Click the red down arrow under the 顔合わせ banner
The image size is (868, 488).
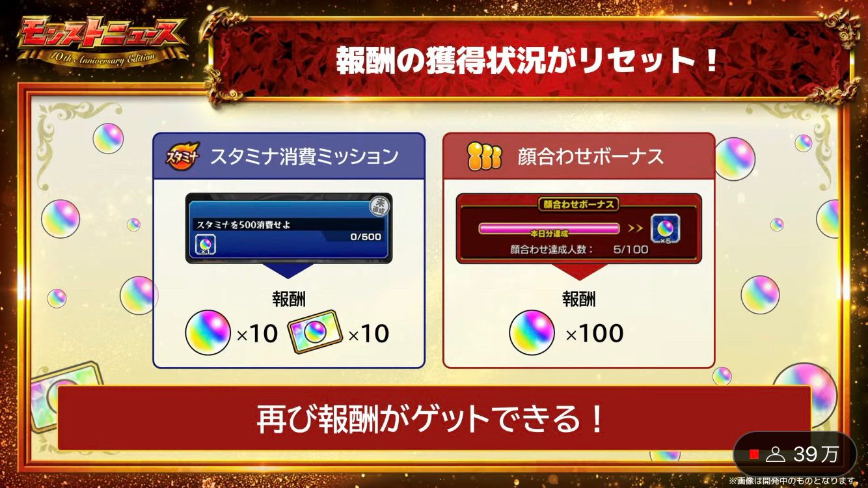(x=579, y=272)
